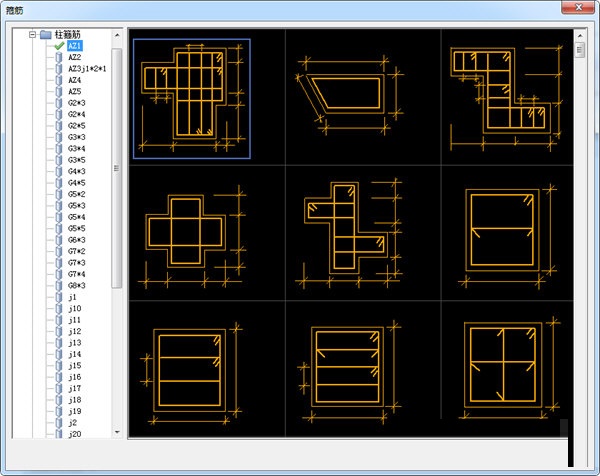This screenshot has width=600, height=476.
Task: Select the G7*4 entry in the list
Action: coord(77,275)
